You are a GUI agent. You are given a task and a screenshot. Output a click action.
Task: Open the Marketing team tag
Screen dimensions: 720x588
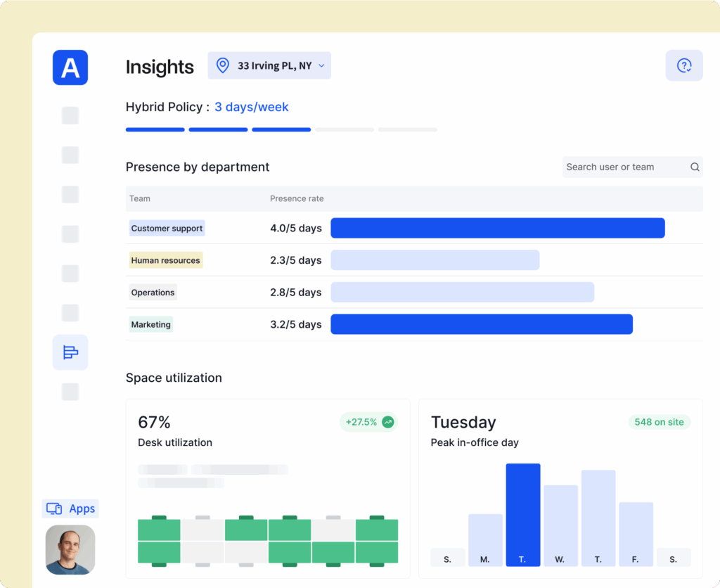[x=150, y=324]
